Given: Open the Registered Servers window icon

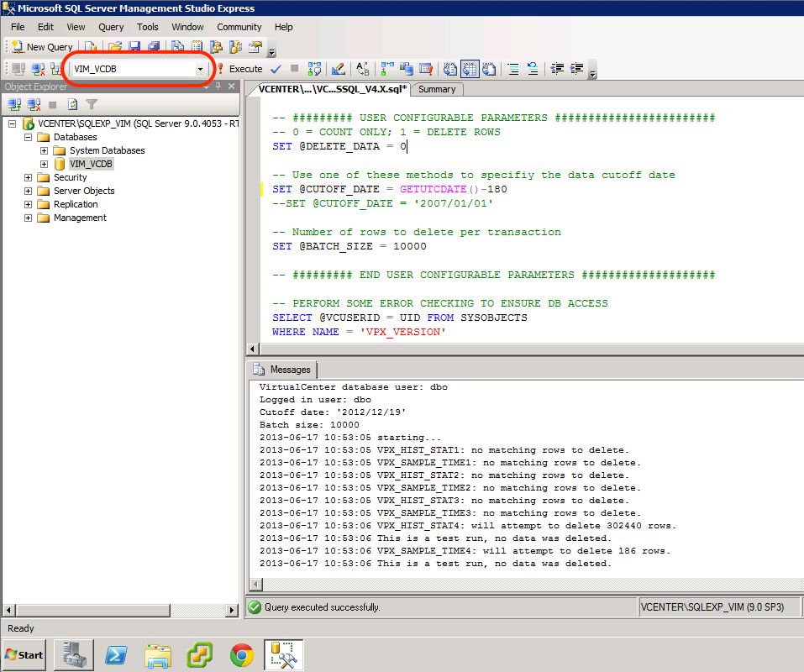Looking at the screenshot, I should pos(178,47).
